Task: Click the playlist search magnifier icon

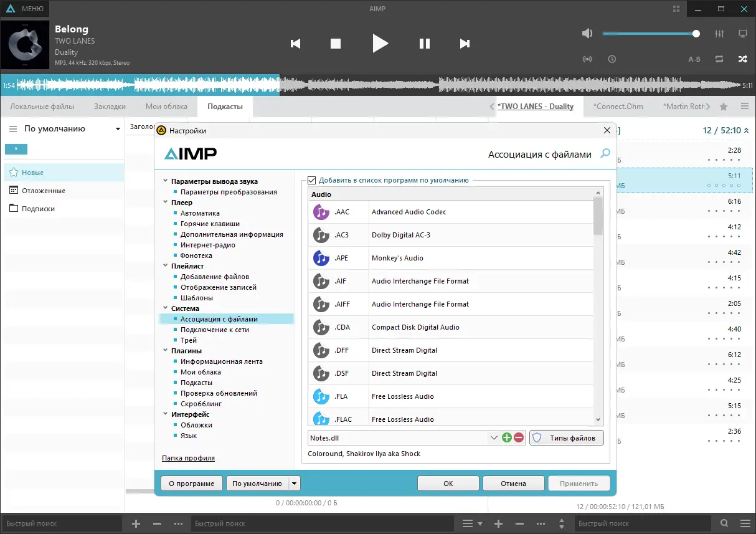Action: pyautogui.click(x=724, y=523)
